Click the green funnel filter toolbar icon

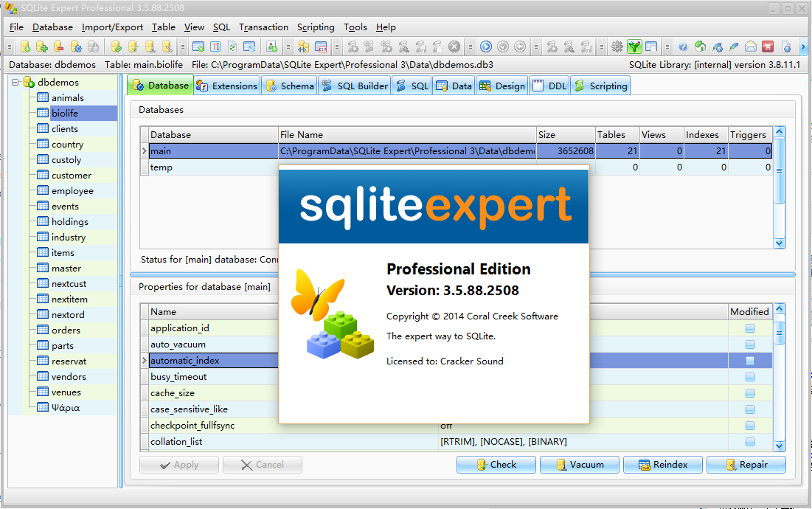click(x=634, y=46)
